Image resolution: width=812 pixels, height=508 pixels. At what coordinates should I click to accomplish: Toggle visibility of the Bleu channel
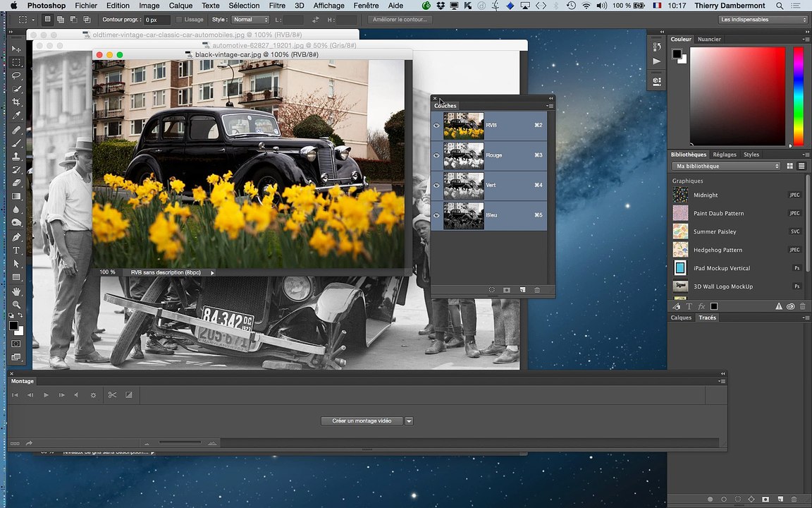coord(436,215)
